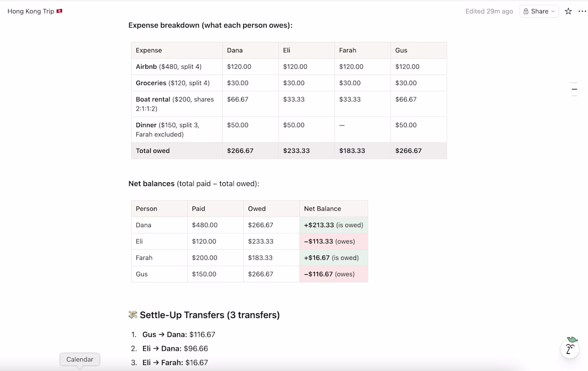Open the three-dot page options menu

click(x=582, y=11)
